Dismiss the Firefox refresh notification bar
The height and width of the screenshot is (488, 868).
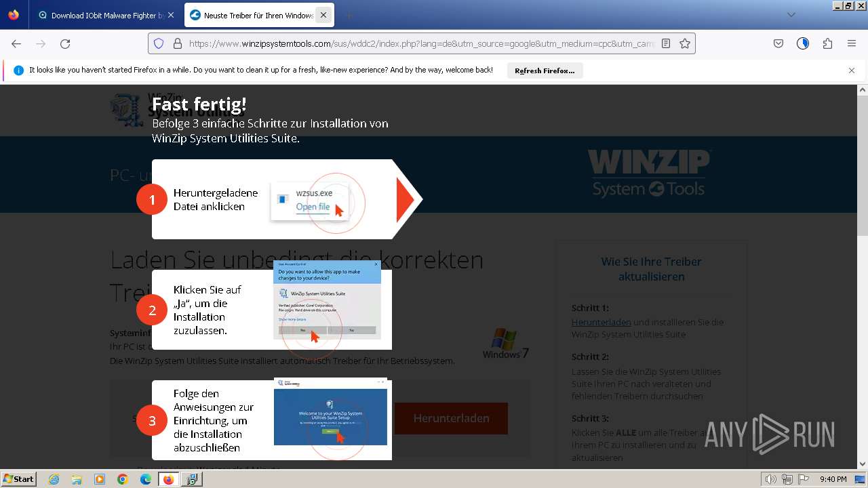pos(852,70)
